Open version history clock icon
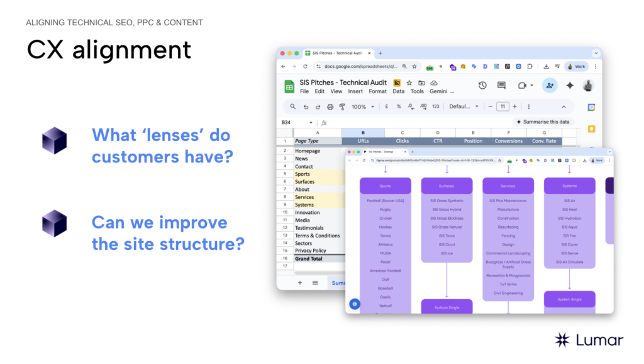 click(482, 86)
